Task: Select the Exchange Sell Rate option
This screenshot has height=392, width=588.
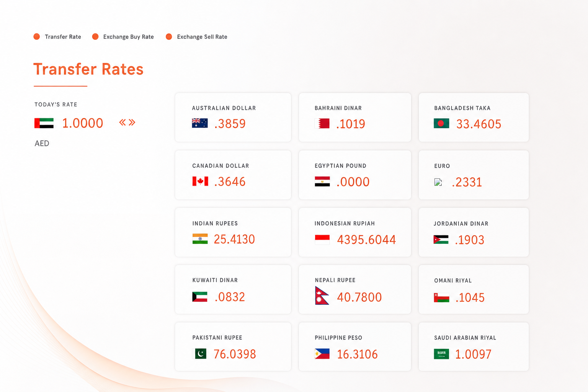Action: point(196,37)
